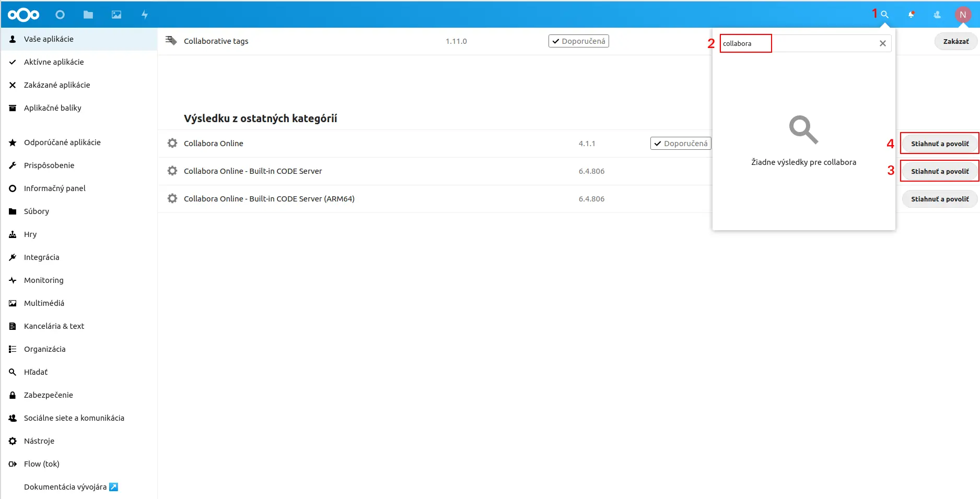Open Dokumentácia vývojára link
The height and width of the screenshot is (499, 980).
[71, 487]
